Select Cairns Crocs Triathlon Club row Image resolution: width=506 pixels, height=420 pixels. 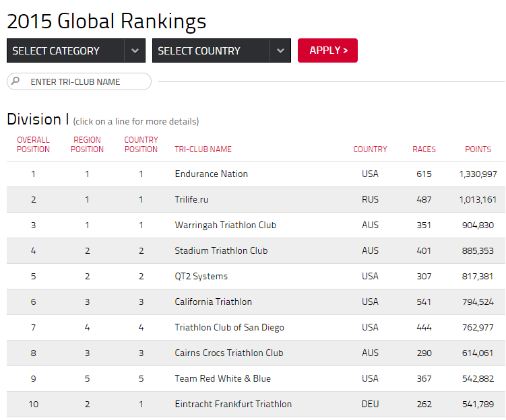coord(256,353)
